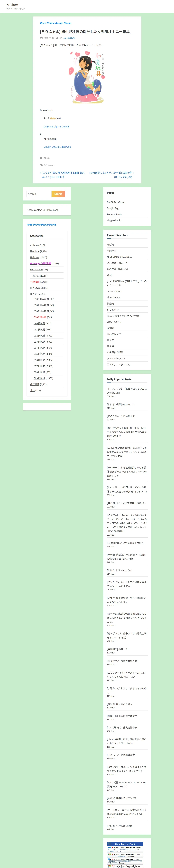Open the C93 同人誌 subcategory
The image size is (174, 868).
[x=39, y=342]
